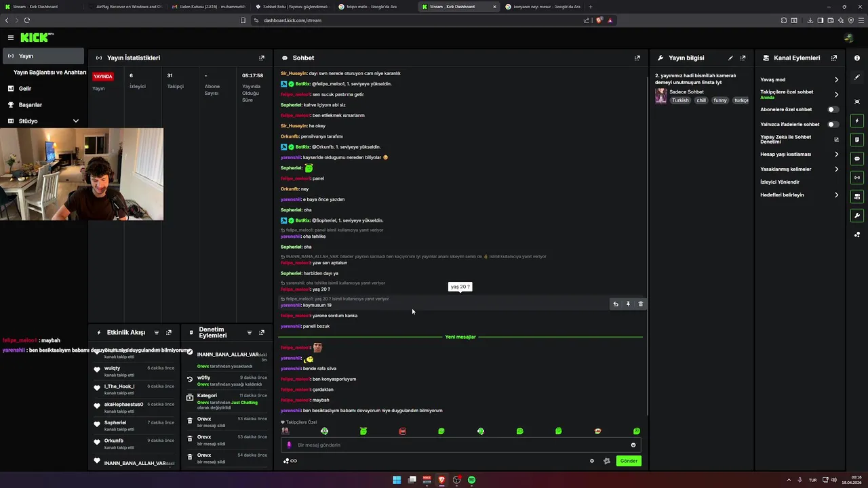Open Gelir in the left sidebar

43,89
